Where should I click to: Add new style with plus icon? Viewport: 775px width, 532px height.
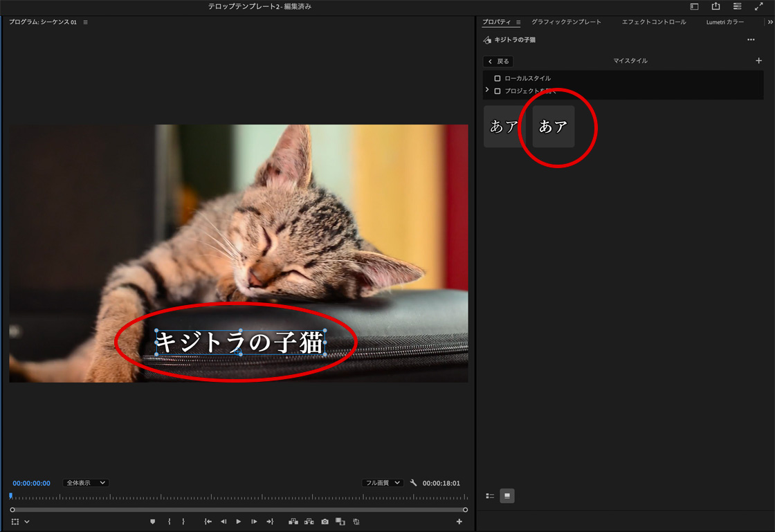(x=758, y=61)
